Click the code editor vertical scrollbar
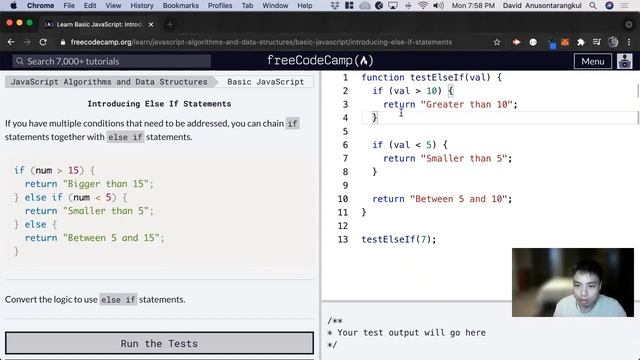The width and height of the screenshot is (640, 360). point(638,91)
